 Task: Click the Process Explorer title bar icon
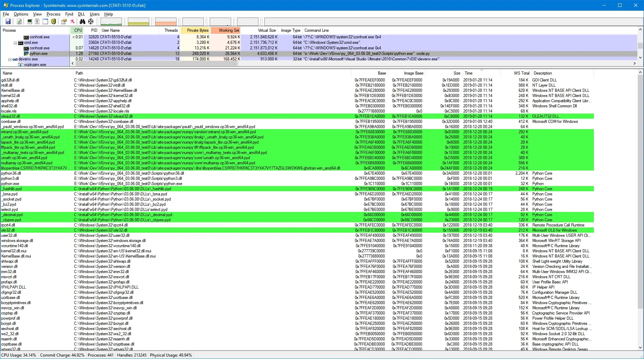pos(6,5)
